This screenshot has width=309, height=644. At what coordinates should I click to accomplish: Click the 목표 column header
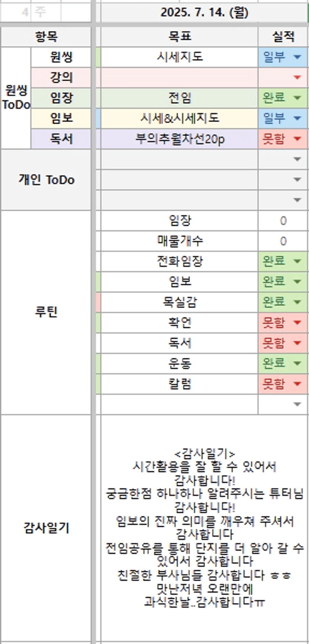[179, 37]
